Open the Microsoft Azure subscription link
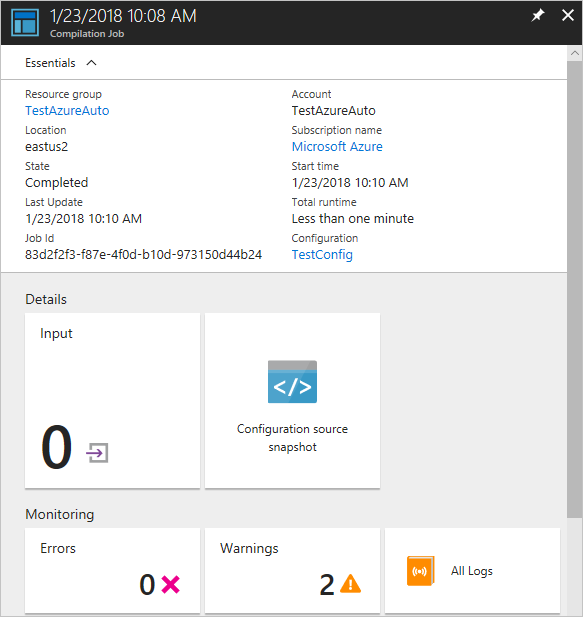Screen dimensions: 583x617 click(x=337, y=146)
